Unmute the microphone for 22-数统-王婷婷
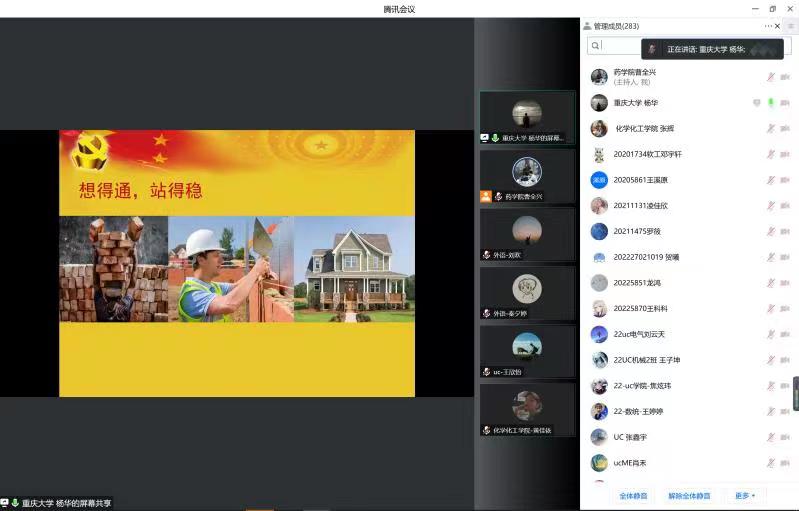799x511 pixels. 770,411
